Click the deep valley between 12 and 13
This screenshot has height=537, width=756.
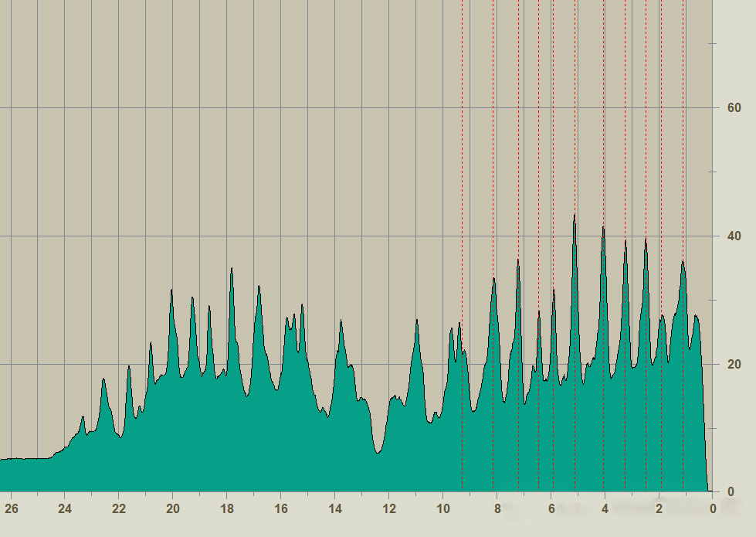point(378,452)
